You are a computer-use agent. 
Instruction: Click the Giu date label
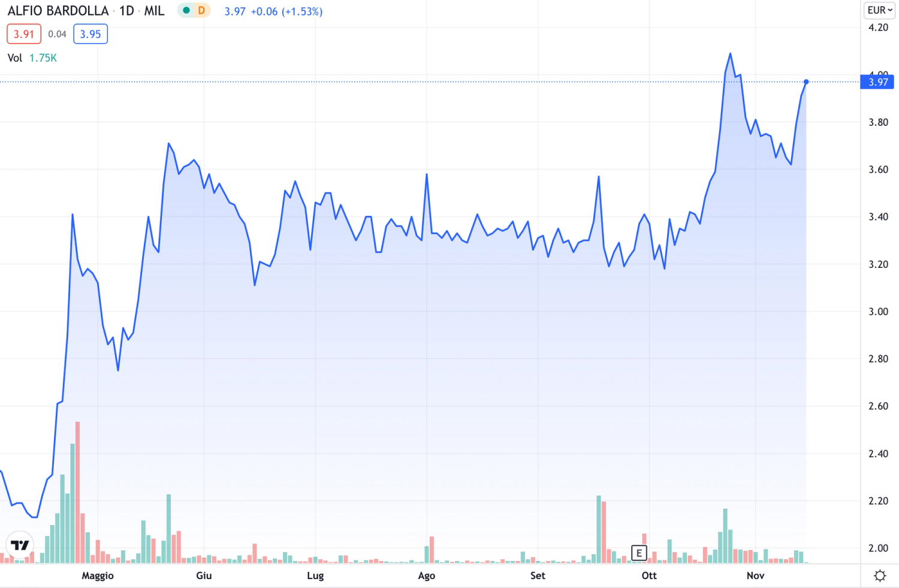coord(204,575)
